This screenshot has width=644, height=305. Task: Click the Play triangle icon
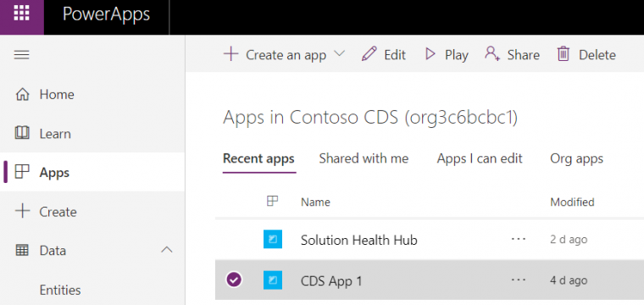point(430,54)
